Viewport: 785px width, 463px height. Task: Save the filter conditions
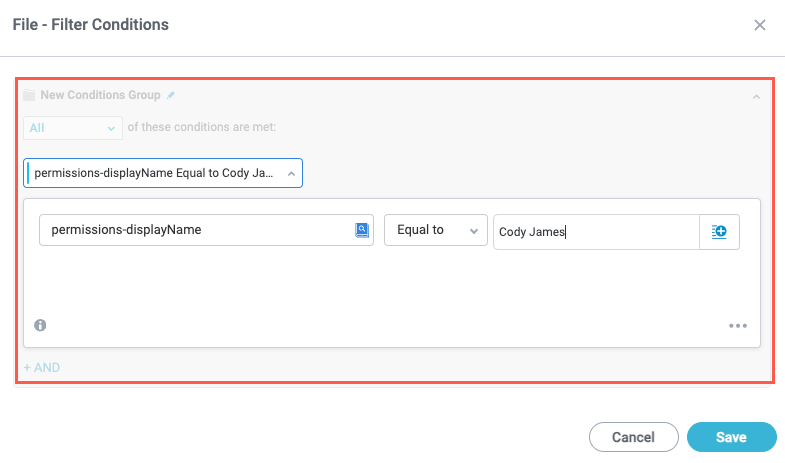(x=731, y=437)
